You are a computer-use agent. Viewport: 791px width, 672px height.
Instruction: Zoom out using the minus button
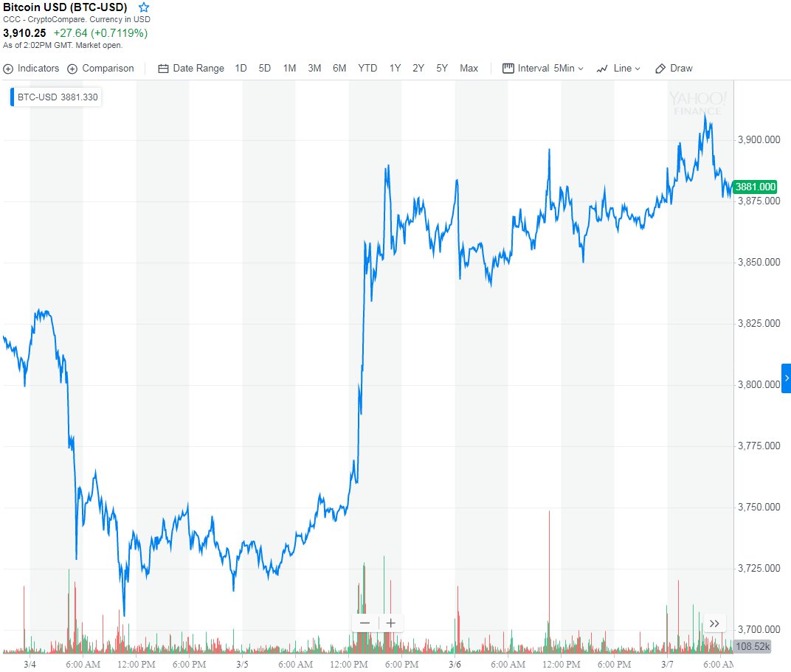pos(365,623)
